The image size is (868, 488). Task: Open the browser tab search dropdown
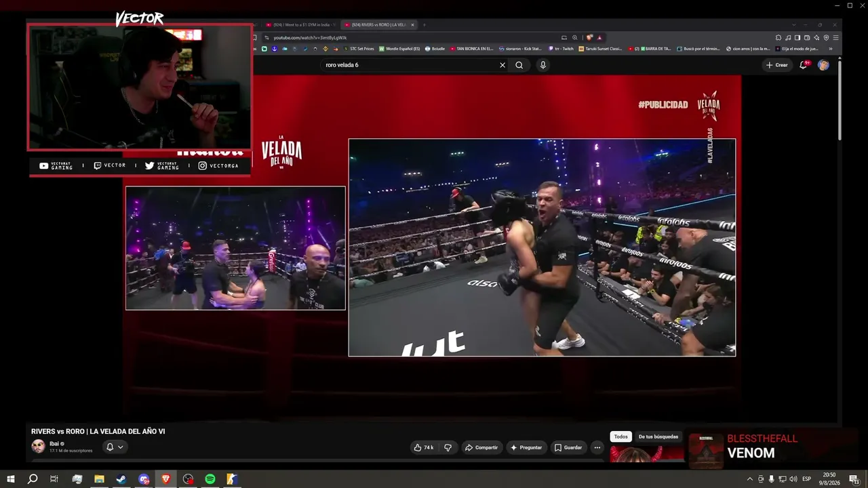click(x=794, y=25)
